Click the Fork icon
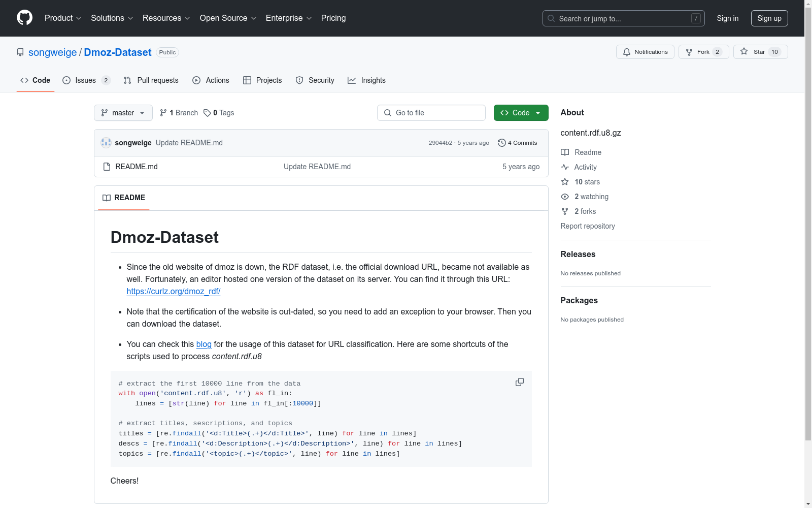The width and height of the screenshot is (812, 508). pos(689,52)
